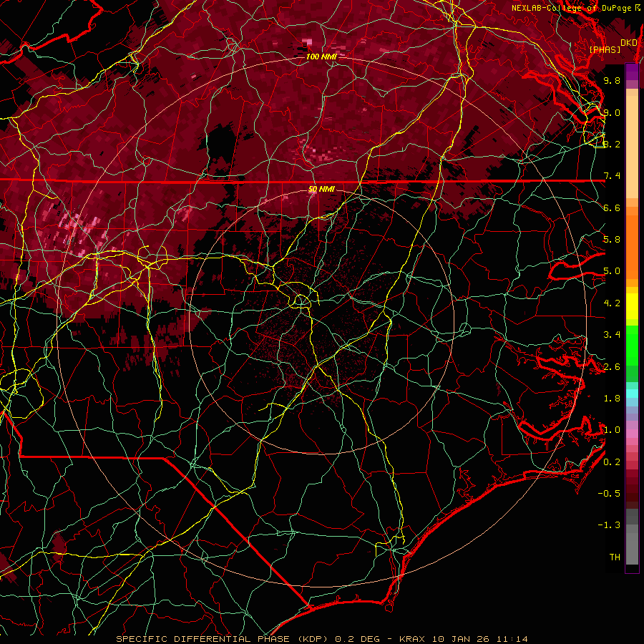
Task: Click the 5.8 scale value
Action: click(612, 240)
